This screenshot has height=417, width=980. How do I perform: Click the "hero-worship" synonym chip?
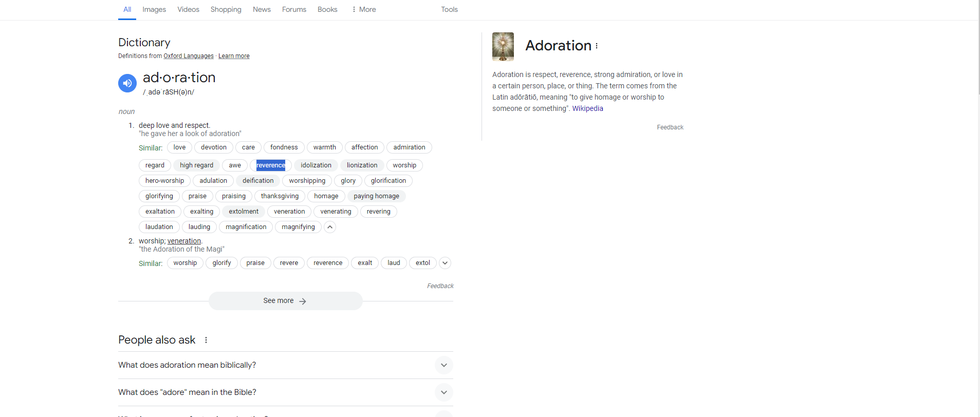pyautogui.click(x=164, y=181)
